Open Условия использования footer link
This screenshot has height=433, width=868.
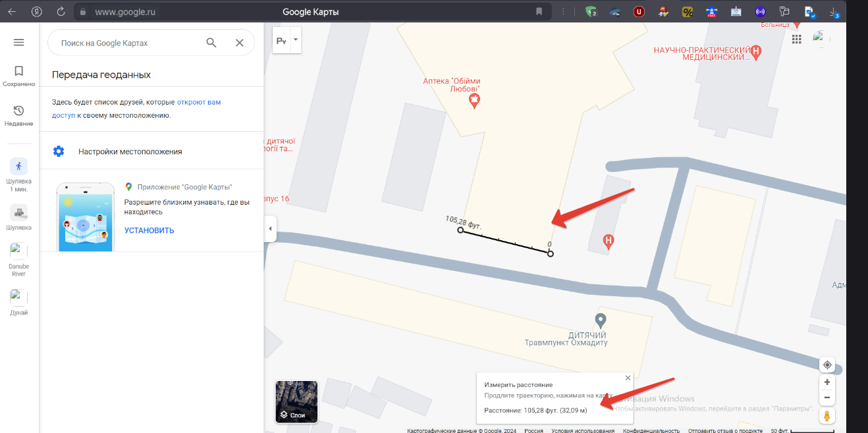point(583,430)
